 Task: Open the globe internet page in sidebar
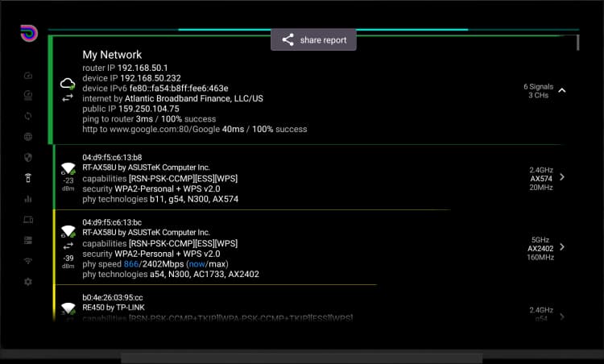click(28, 137)
